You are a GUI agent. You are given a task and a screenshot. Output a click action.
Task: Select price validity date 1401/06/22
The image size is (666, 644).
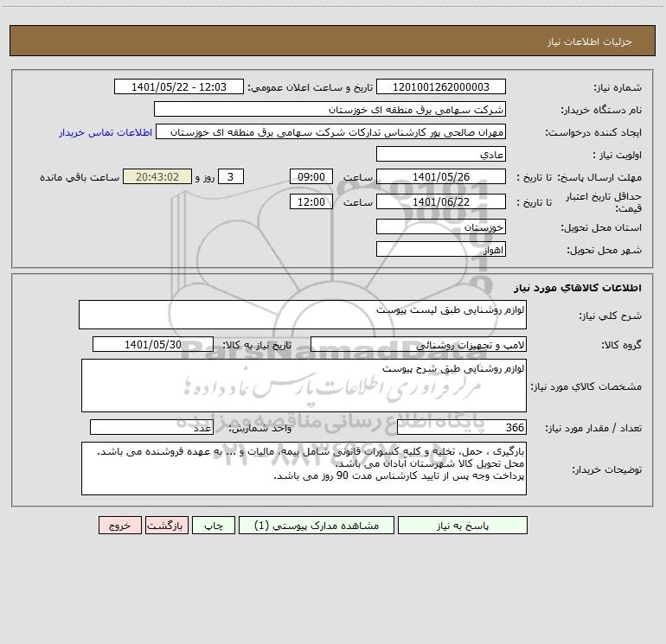[441, 201]
